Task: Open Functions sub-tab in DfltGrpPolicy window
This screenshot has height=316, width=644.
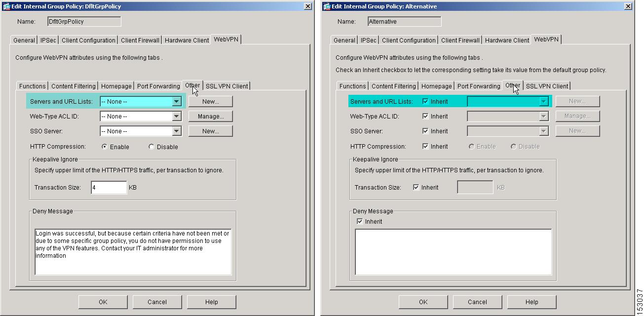Action: [32, 86]
